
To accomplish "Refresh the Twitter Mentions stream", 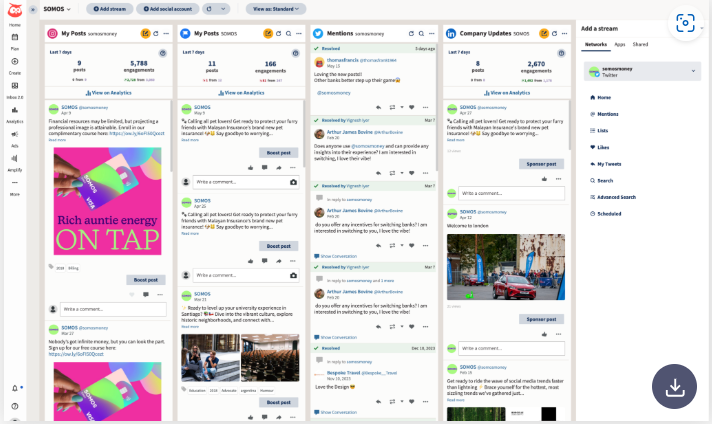I will pos(411,34).
